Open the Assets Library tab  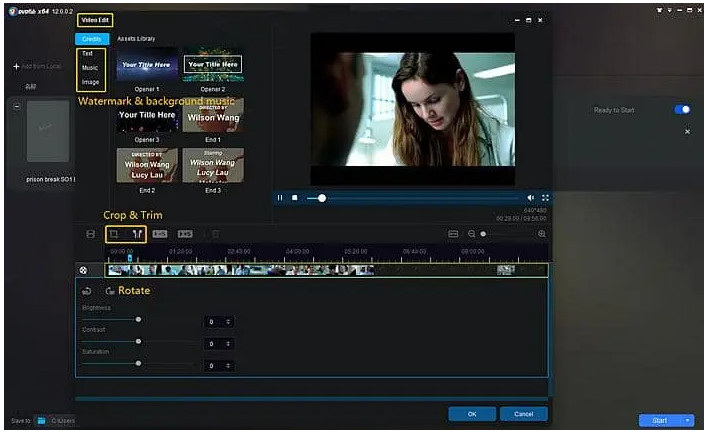(137, 39)
